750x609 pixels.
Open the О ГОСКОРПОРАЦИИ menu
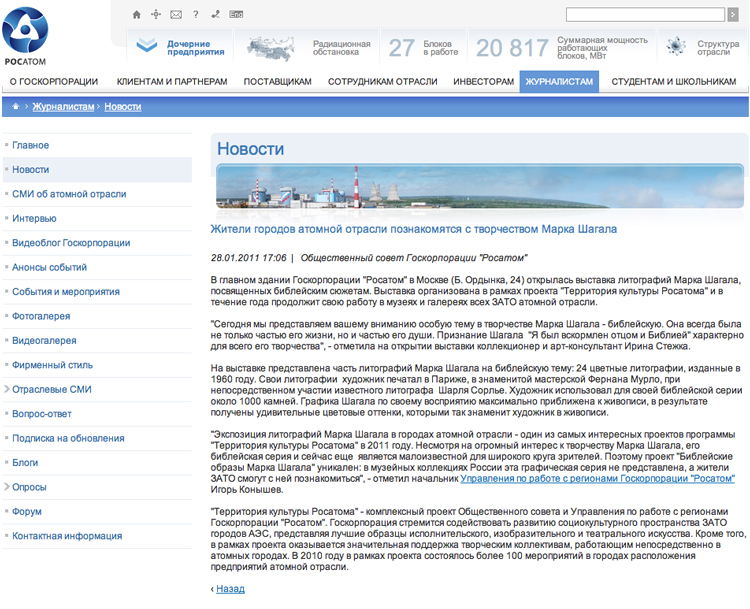pyautogui.click(x=54, y=82)
